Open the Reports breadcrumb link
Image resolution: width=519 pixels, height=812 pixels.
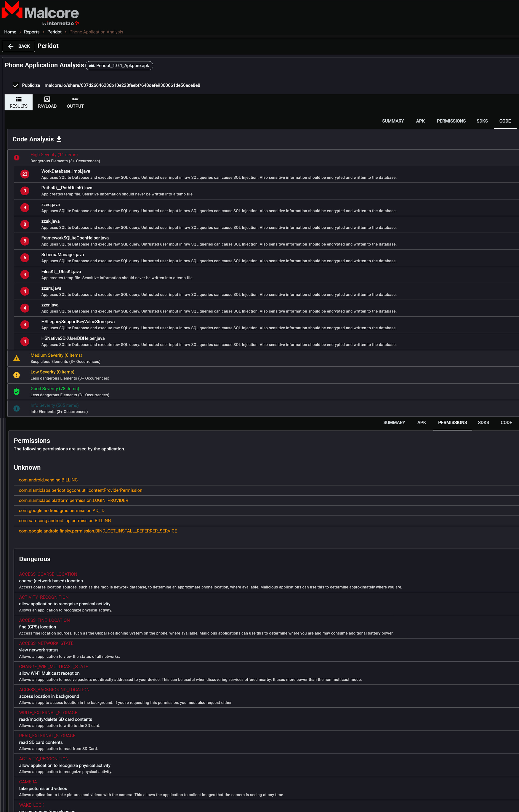32,32
